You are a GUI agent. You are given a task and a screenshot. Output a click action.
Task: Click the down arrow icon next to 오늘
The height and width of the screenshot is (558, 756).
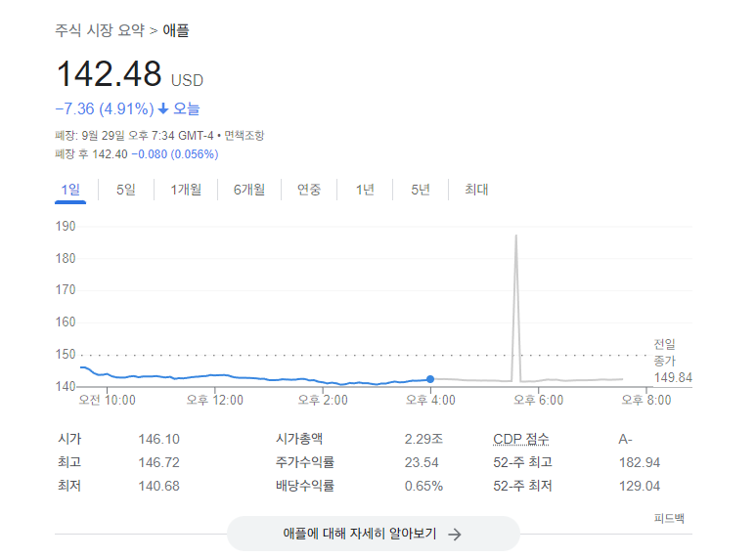[163, 108]
